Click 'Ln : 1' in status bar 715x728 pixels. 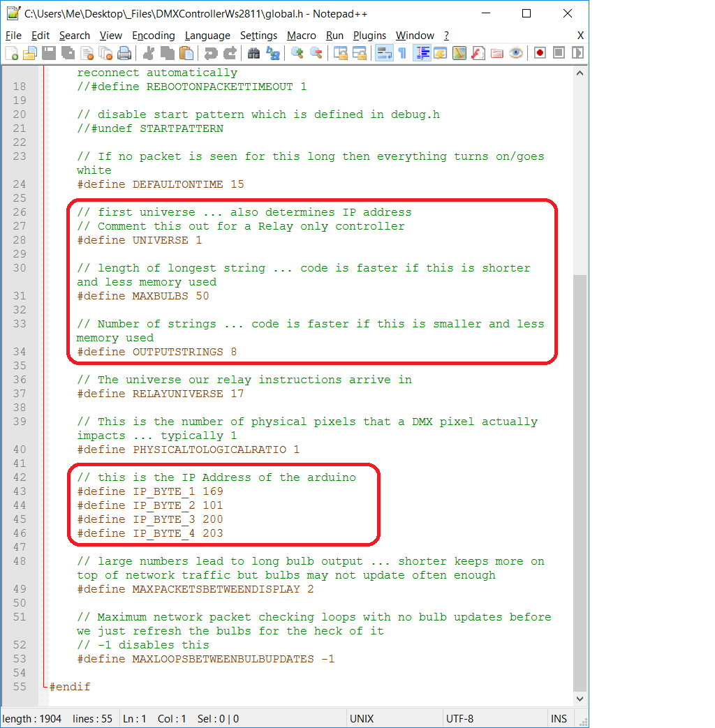coord(134,719)
